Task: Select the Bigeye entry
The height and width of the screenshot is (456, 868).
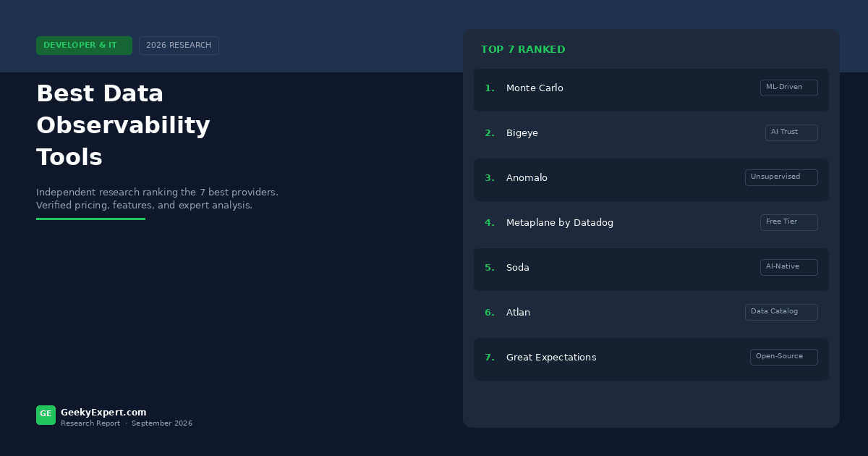Action: pos(651,135)
